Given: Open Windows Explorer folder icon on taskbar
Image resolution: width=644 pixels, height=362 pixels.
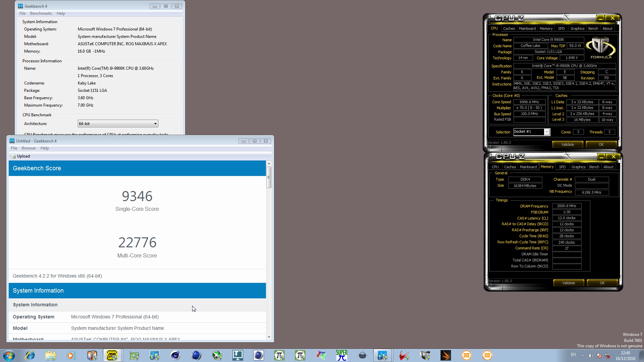Looking at the screenshot, I should click(51, 355).
